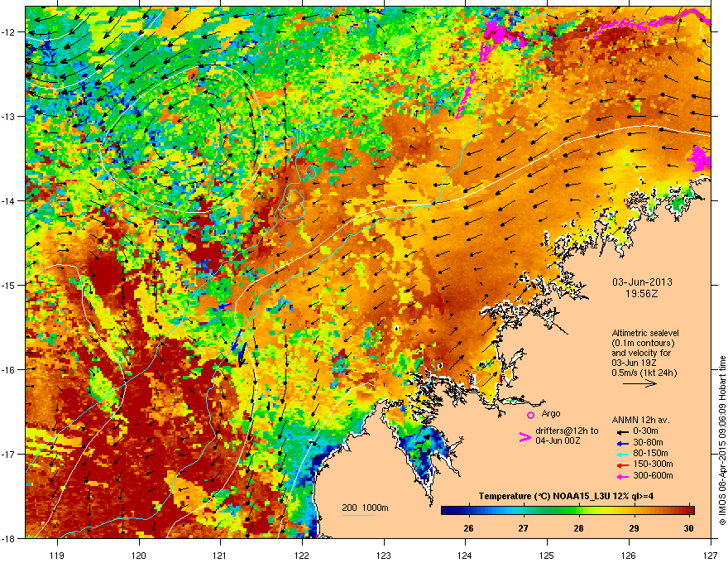
Task: Click the latitude axis label -16
Action: pyautogui.click(x=8, y=369)
